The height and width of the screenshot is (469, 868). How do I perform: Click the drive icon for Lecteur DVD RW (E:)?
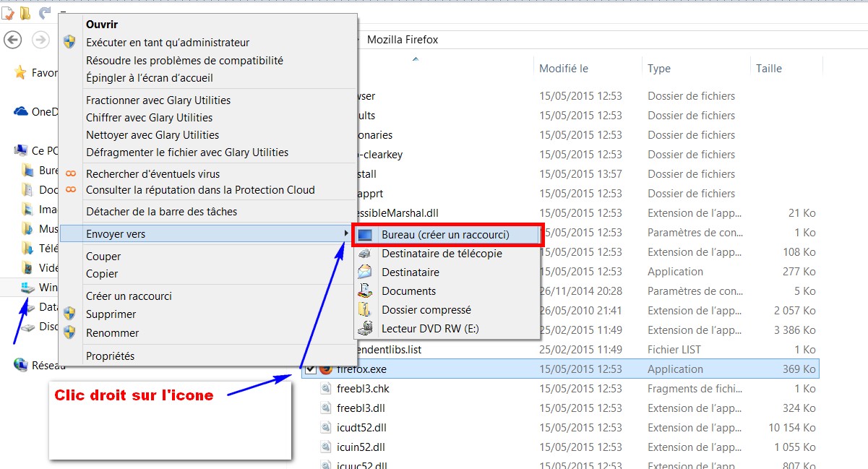click(366, 329)
